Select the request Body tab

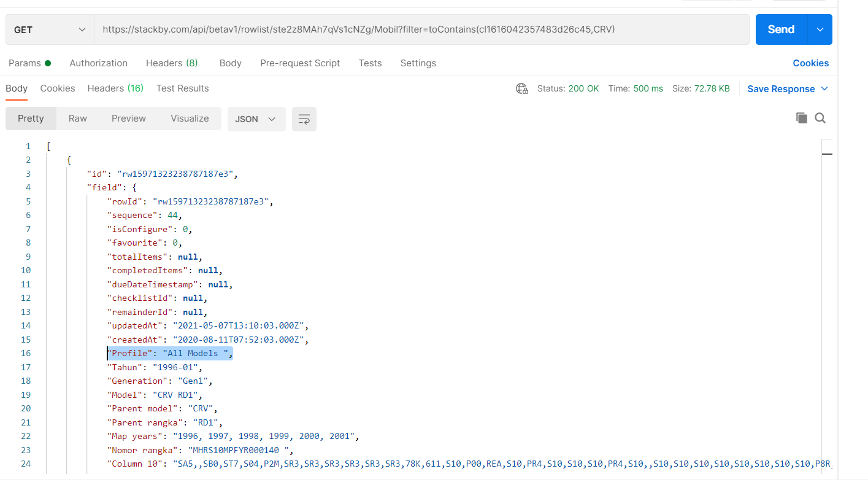pos(231,63)
